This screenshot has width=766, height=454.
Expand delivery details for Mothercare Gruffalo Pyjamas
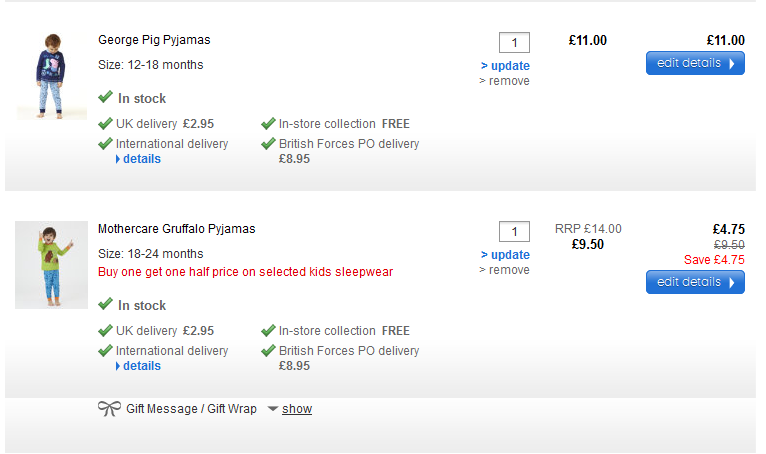138,366
